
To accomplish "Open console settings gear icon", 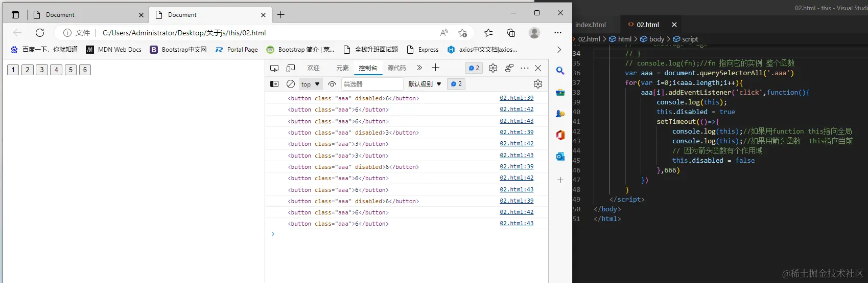I will tap(538, 84).
